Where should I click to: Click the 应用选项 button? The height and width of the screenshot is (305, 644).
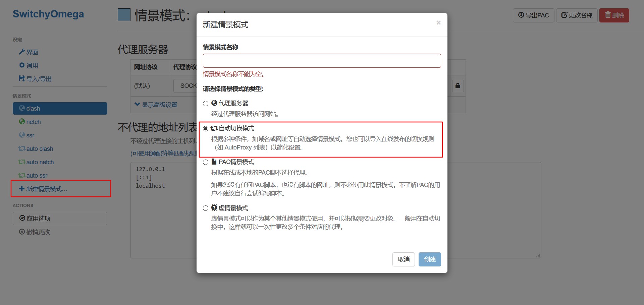60,219
